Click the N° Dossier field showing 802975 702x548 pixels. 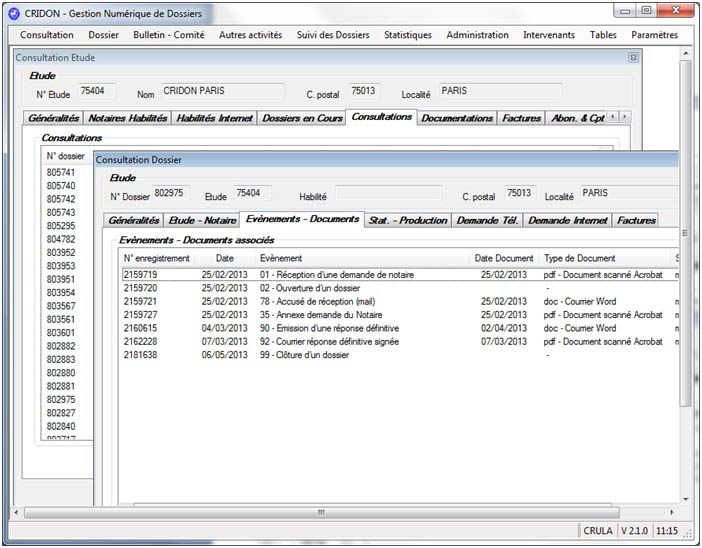171,193
